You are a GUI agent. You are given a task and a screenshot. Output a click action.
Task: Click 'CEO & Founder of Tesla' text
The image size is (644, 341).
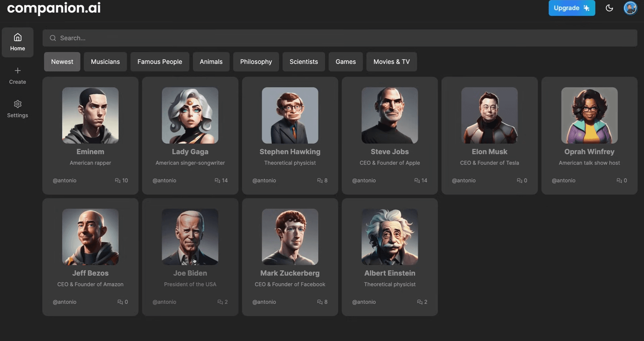point(490,163)
